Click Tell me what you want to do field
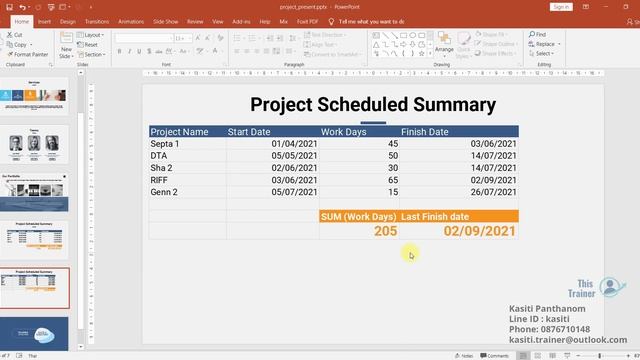Screen dimensions: 640x360 click(x=371, y=22)
